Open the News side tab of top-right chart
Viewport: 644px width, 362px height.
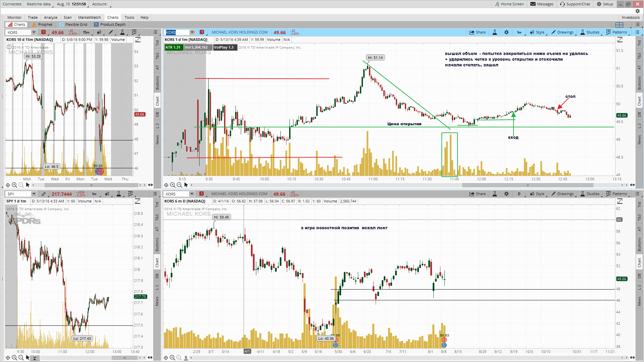point(639,140)
